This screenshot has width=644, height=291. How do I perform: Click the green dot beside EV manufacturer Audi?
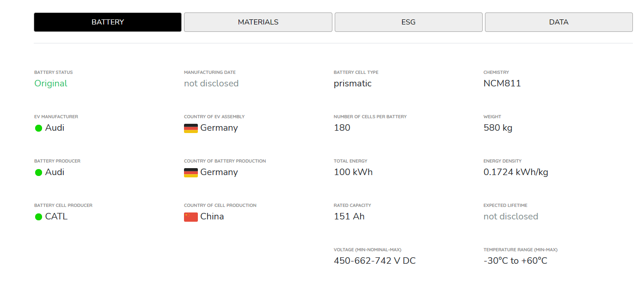[39, 128]
